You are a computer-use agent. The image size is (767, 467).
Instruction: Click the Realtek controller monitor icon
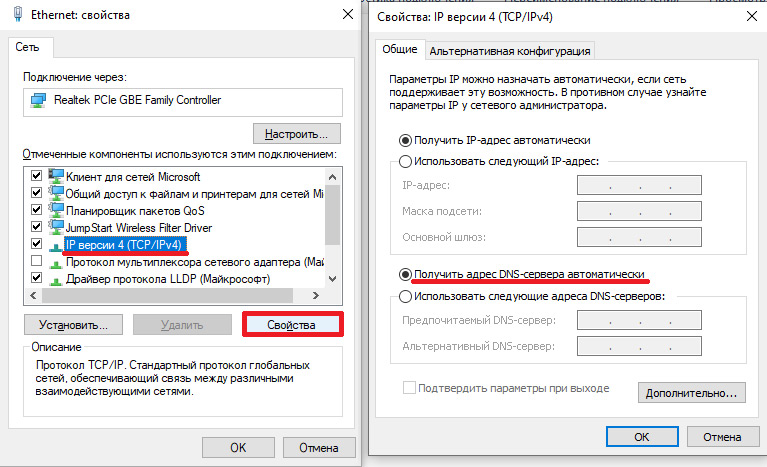38,100
